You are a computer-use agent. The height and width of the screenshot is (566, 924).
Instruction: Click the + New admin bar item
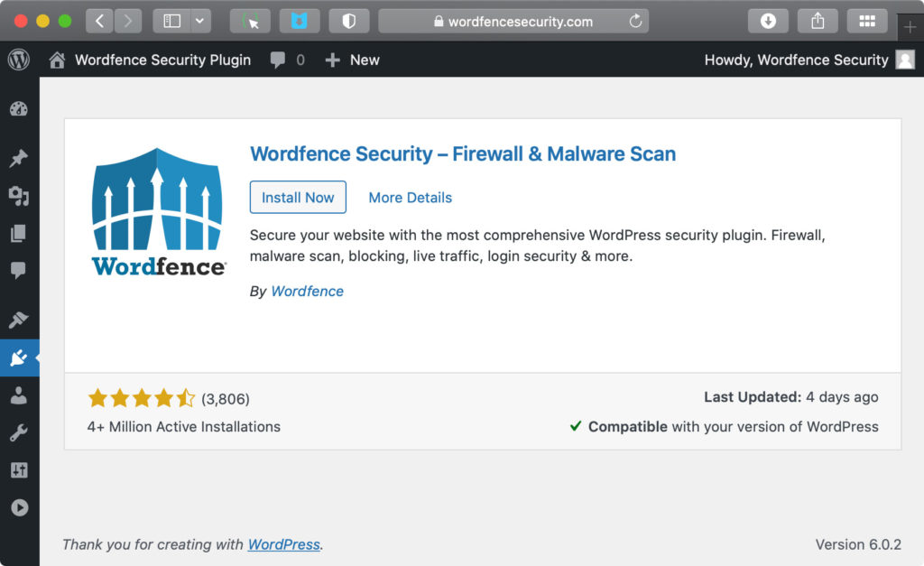tap(352, 60)
